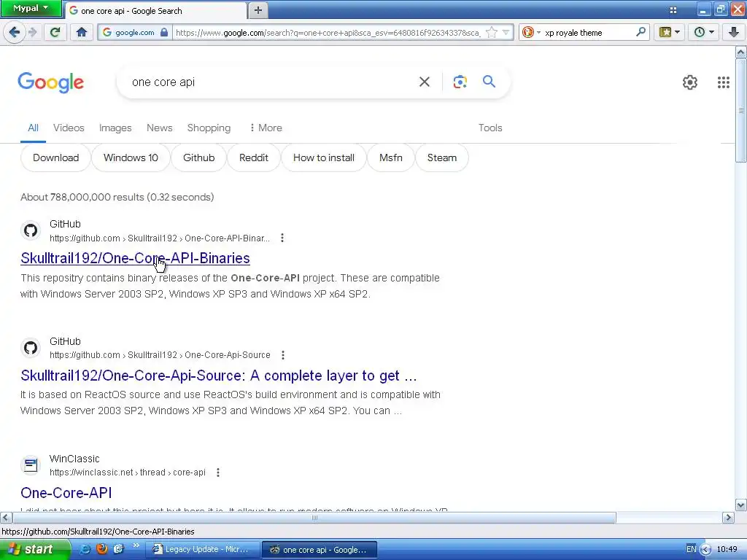Open the bookmarks menu button
Screen dimensions: 747x560
pos(670,32)
